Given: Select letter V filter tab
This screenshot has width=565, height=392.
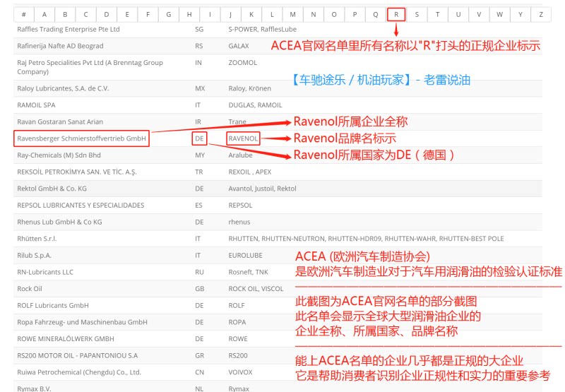Looking at the screenshot, I should [479, 14].
